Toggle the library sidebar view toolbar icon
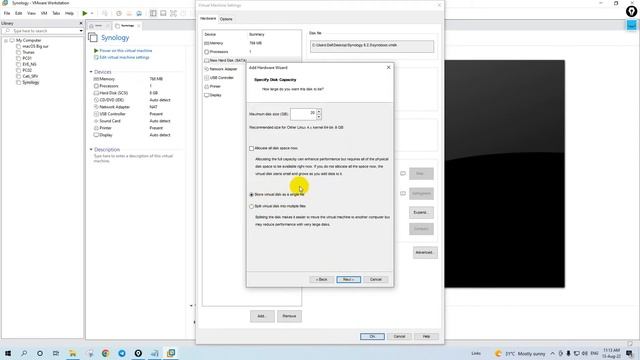 tap(153, 13)
